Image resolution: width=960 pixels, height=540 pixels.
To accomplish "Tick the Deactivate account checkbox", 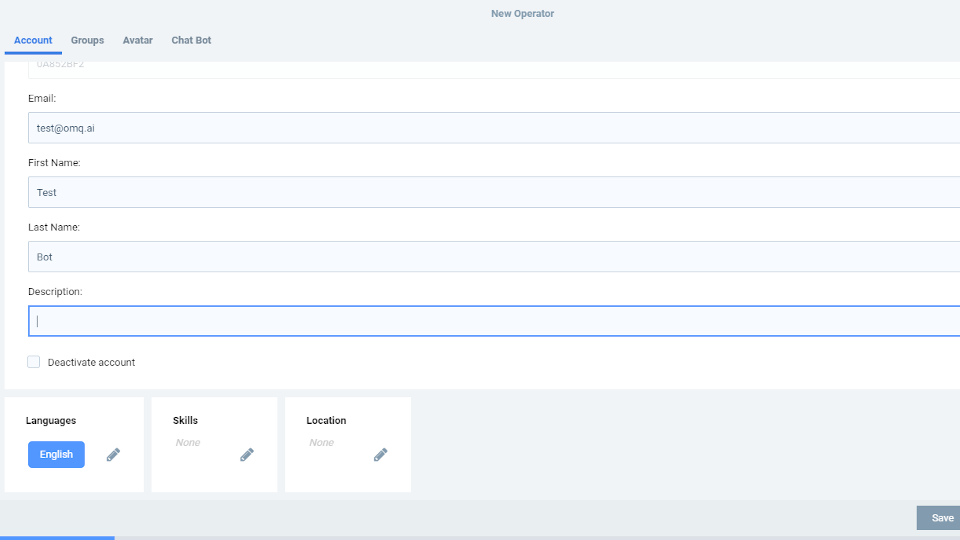I will 34,362.
